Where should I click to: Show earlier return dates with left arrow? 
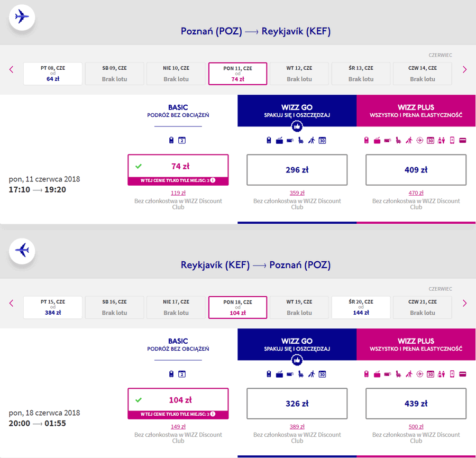click(12, 303)
